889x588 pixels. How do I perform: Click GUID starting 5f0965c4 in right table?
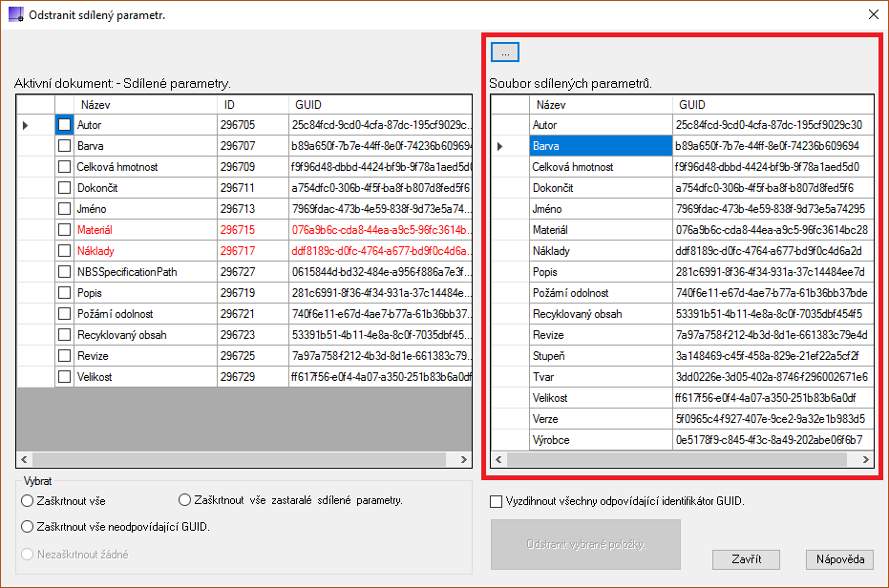click(x=773, y=418)
